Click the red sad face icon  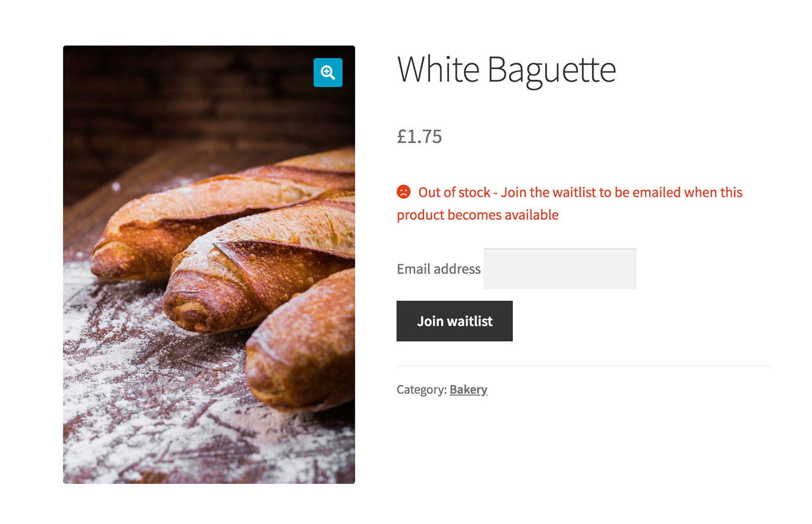(404, 192)
